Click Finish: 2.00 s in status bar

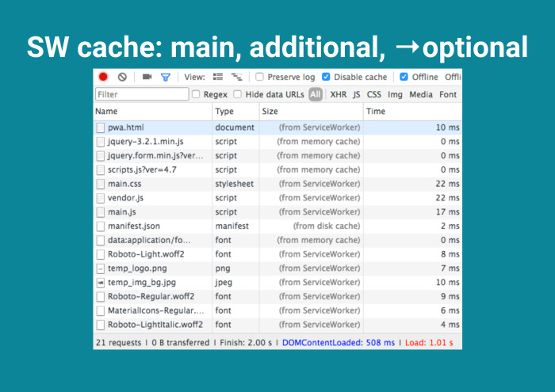coord(246,343)
